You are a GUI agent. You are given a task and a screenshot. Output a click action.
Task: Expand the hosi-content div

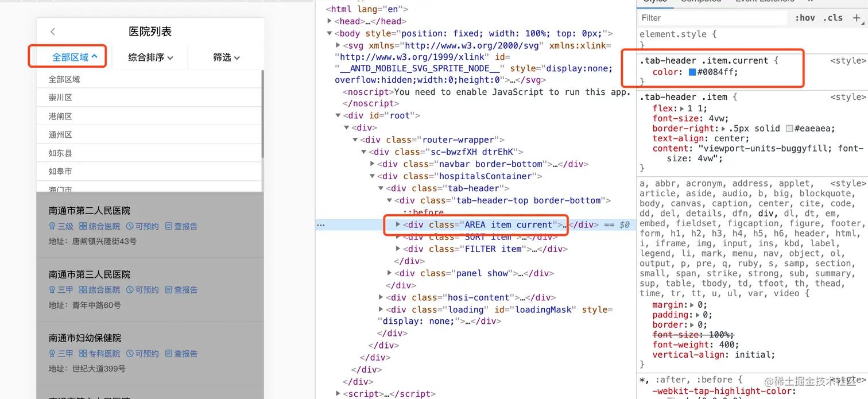point(381,297)
